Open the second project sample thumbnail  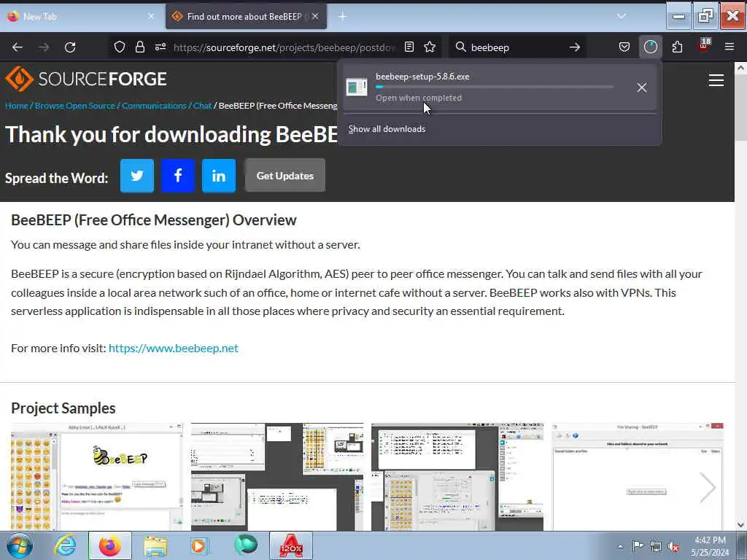276,477
